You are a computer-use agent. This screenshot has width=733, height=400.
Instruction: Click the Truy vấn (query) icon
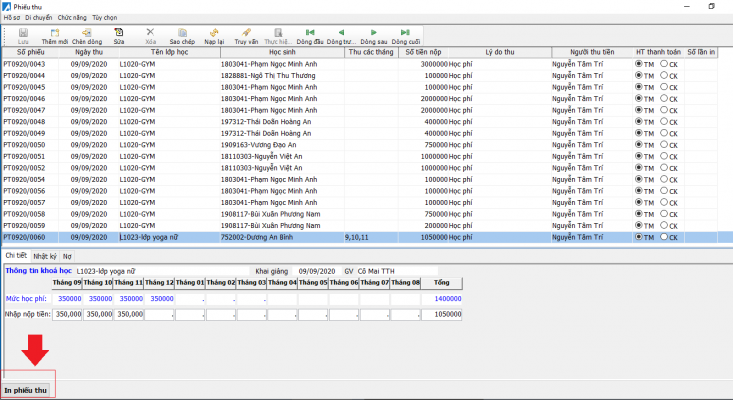point(246,33)
